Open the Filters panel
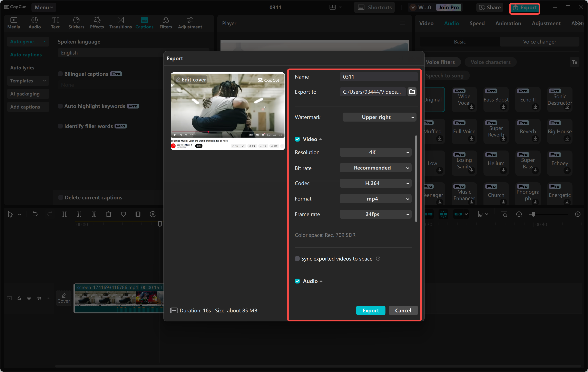 (x=166, y=23)
